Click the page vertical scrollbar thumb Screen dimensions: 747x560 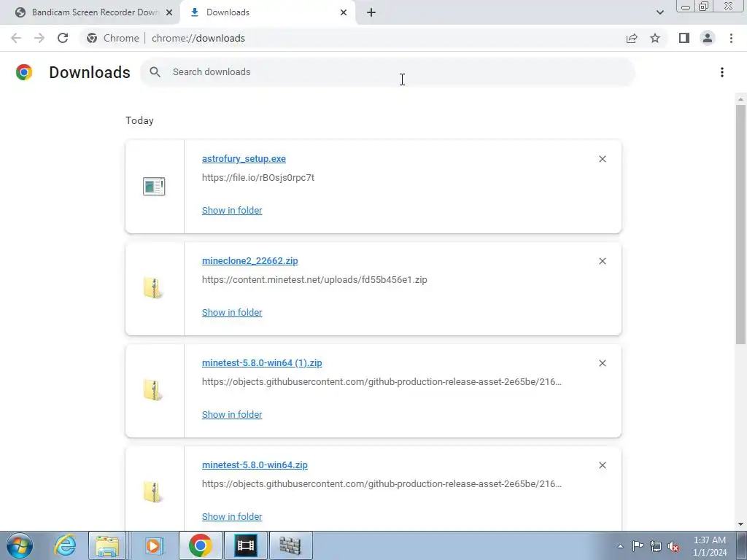[740, 224]
